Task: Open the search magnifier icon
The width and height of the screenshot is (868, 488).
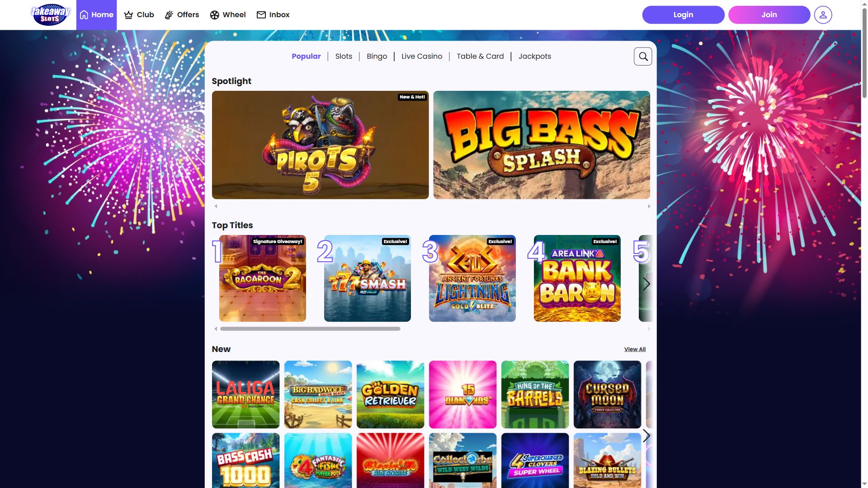Action: point(643,56)
